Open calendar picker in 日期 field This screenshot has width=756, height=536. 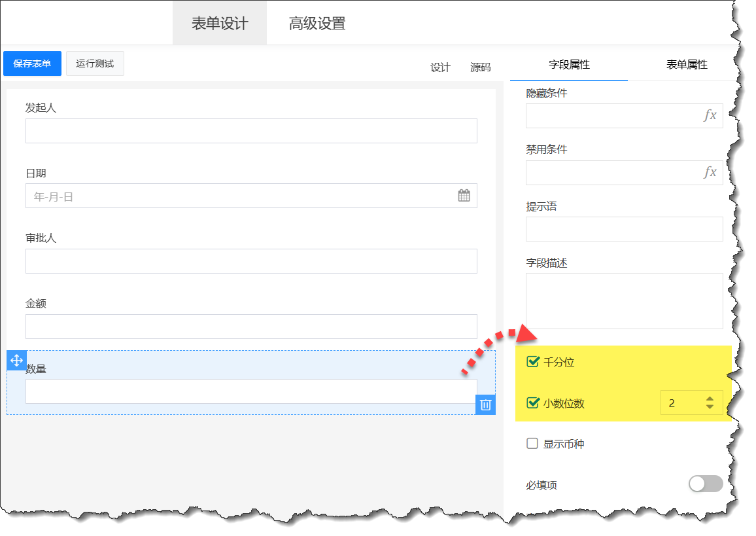pyautogui.click(x=464, y=195)
